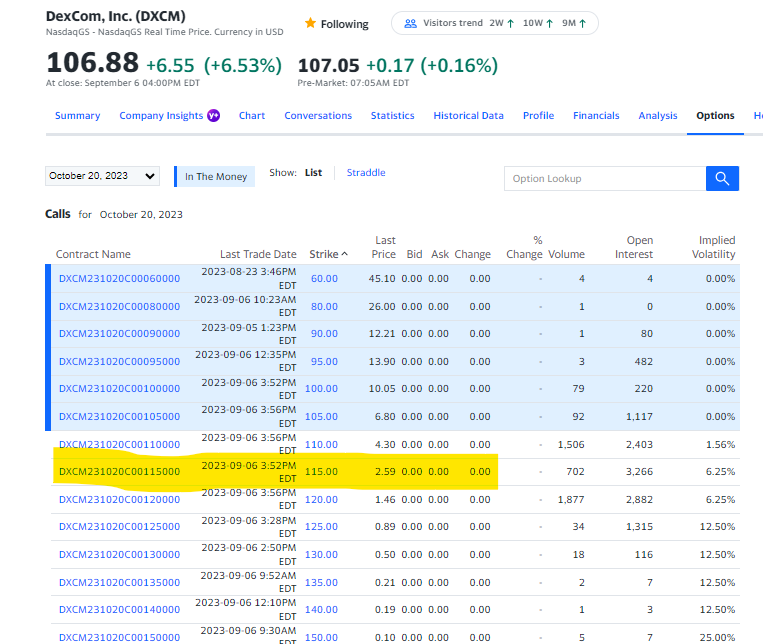Click the 100.00 strike link
The width and height of the screenshot is (763, 644).
[321, 388]
